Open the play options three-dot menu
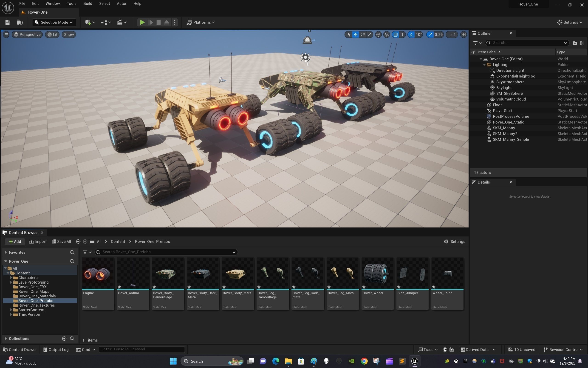 pos(175,22)
